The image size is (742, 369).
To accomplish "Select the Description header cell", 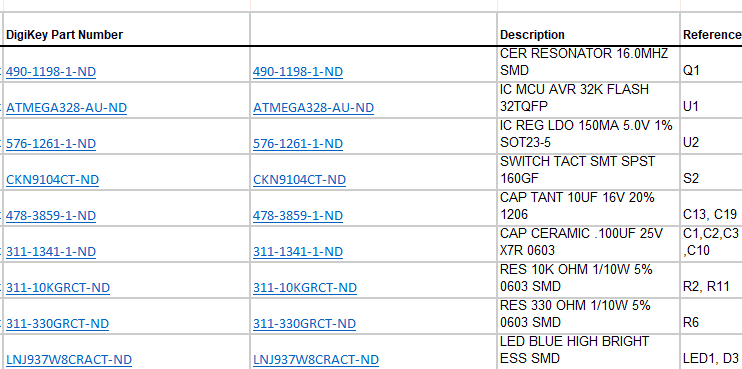I will [x=588, y=29].
